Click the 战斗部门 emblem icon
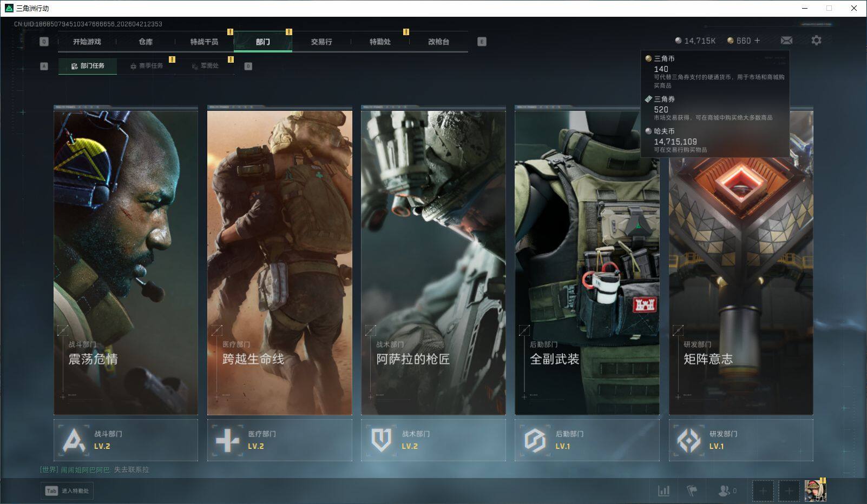867x504 pixels. (74, 440)
